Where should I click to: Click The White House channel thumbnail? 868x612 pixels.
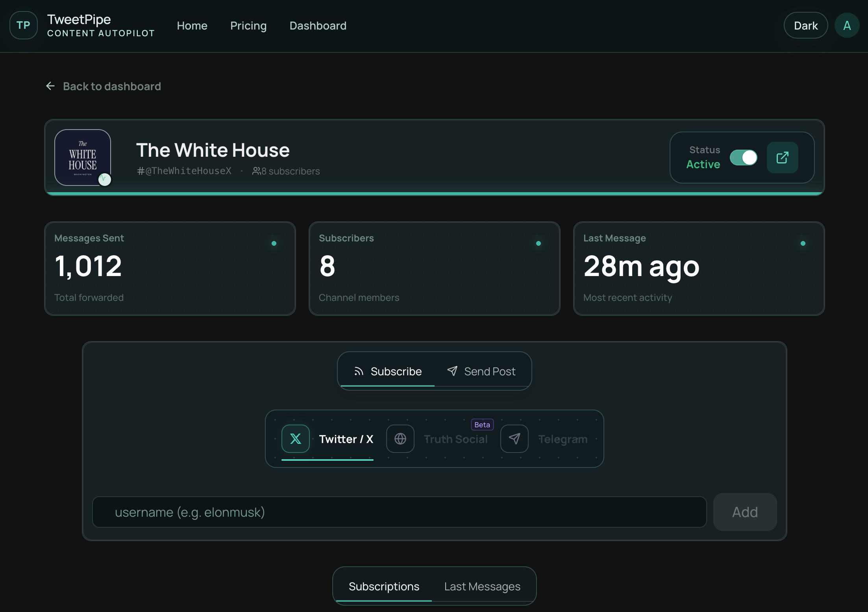point(83,158)
